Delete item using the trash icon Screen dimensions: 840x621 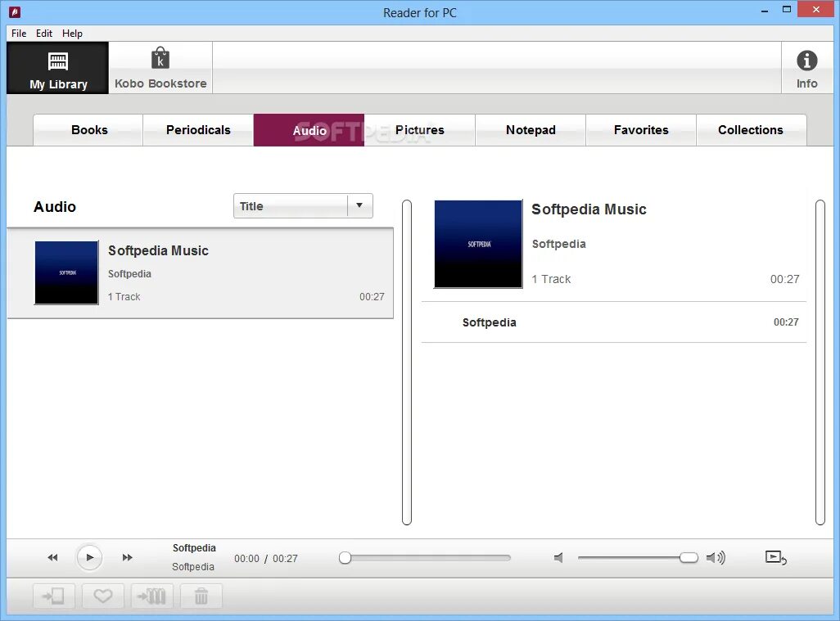tap(201, 596)
